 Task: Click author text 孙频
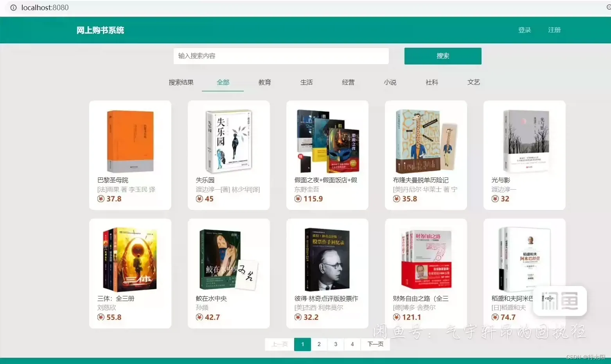[202, 308]
